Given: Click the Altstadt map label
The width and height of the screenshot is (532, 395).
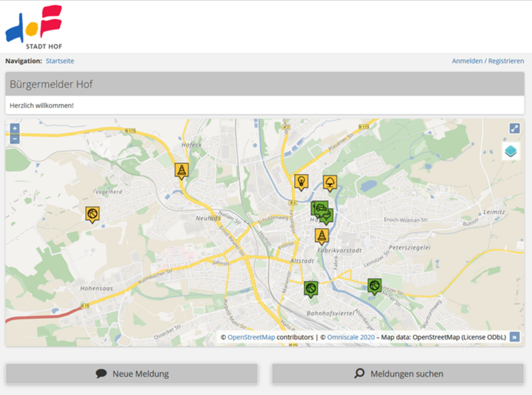Looking at the screenshot, I should point(302,261).
